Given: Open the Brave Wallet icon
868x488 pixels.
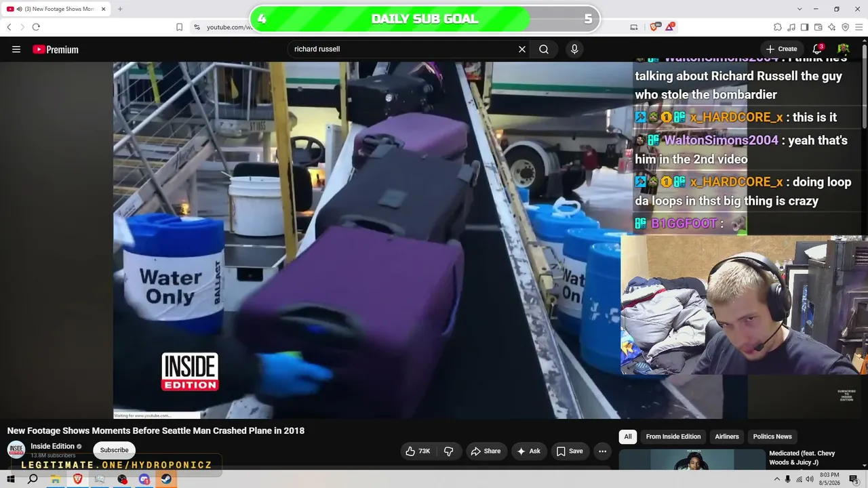Looking at the screenshot, I should pyautogui.click(x=818, y=27).
